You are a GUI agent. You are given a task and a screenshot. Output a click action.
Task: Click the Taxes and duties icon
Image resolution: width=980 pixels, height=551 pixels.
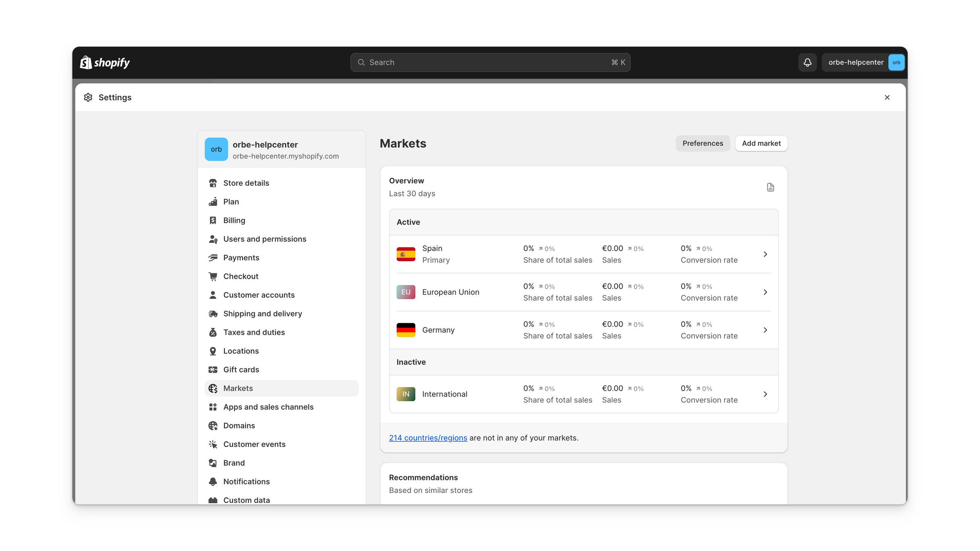213,332
